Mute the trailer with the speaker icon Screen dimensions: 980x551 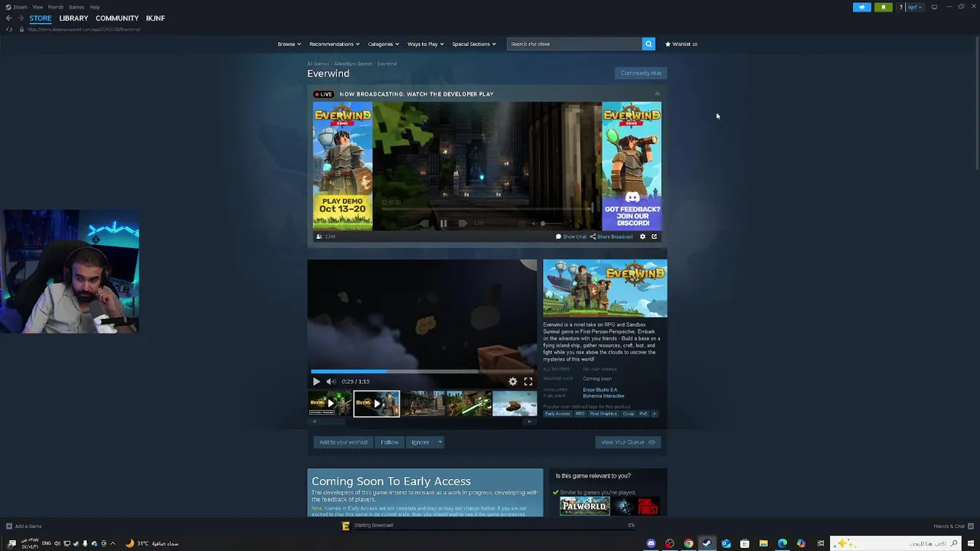(331, 381)
